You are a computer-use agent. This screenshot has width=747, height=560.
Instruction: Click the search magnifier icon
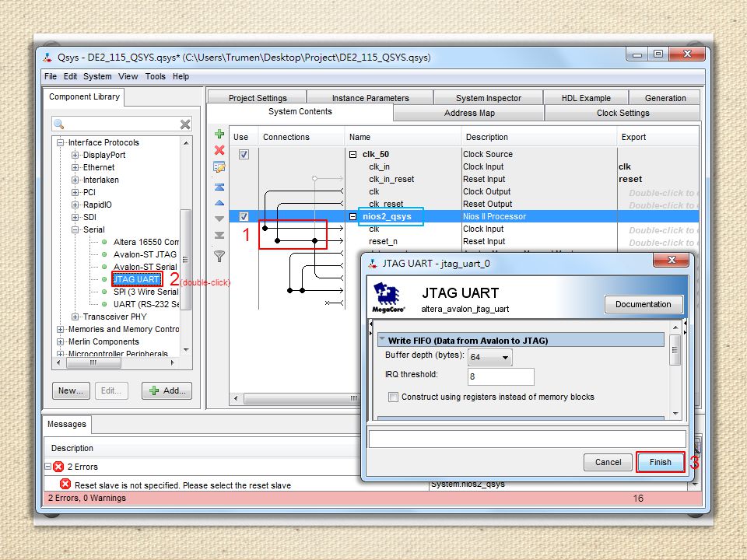pos(59,124)
